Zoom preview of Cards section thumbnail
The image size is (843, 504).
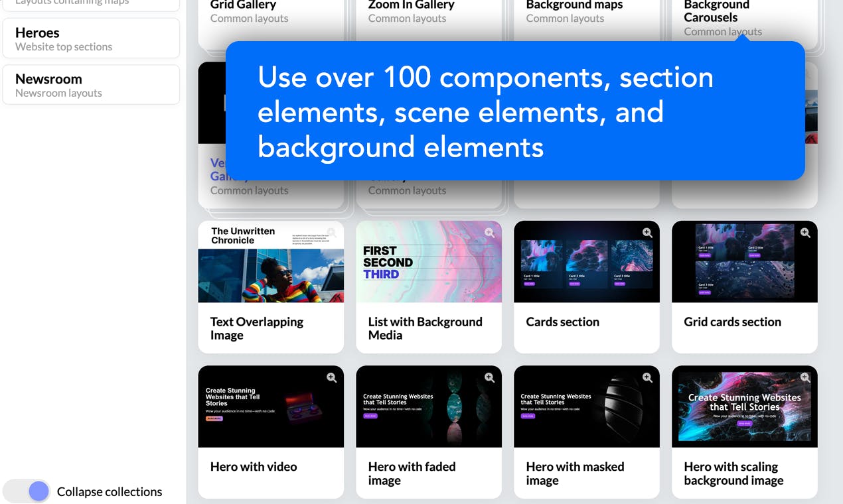tap(647, 233)
